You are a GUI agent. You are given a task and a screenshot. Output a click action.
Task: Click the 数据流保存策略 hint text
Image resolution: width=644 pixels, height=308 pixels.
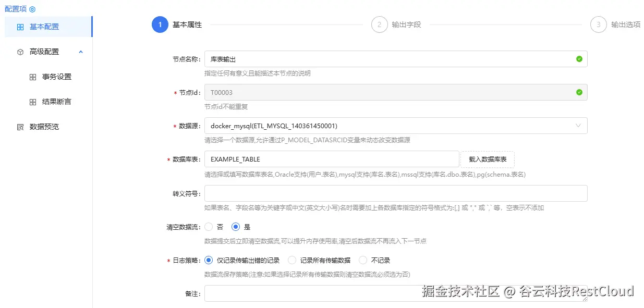[x=307, y=275]
